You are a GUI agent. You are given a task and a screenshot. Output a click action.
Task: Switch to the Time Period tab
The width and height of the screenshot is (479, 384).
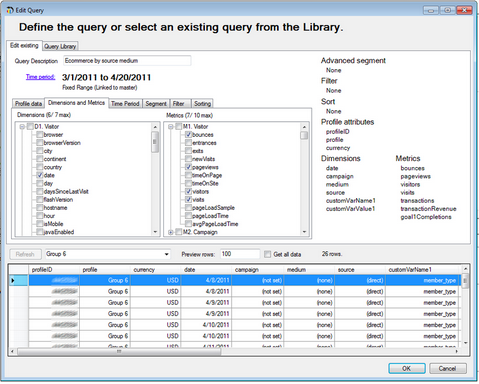(x=125, y=104)
